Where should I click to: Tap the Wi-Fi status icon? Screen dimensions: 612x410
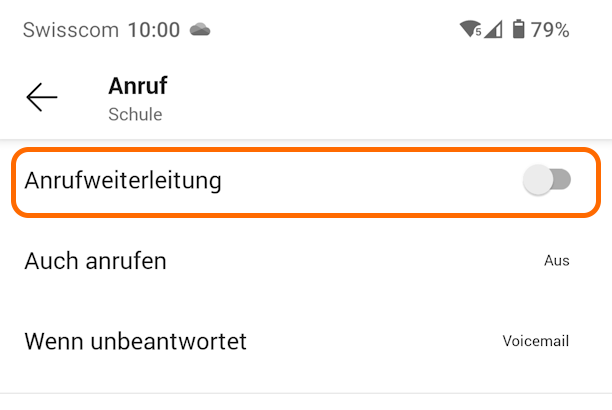point(470,30)
